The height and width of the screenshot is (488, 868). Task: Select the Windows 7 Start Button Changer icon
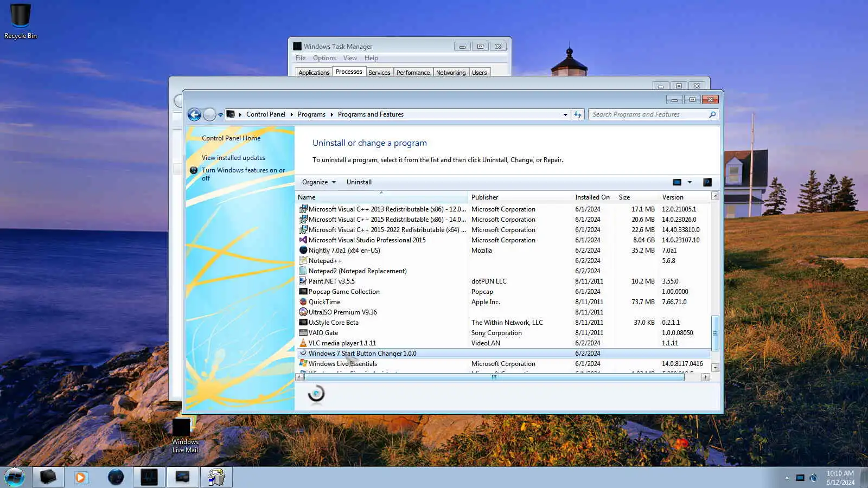[303, 354]
